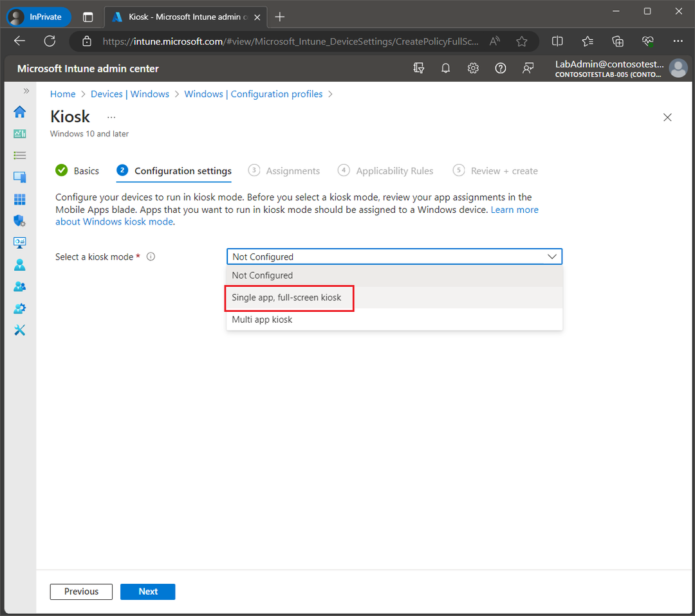The height and width of the screenshot is (616, 695).
Task: Open All services list icon in the sidebar
Action: point(19,155)
